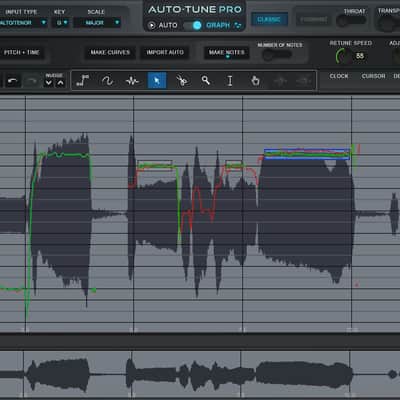Toggle the Formant button
This screenshot has height=400, width=400.
(314, 20)
